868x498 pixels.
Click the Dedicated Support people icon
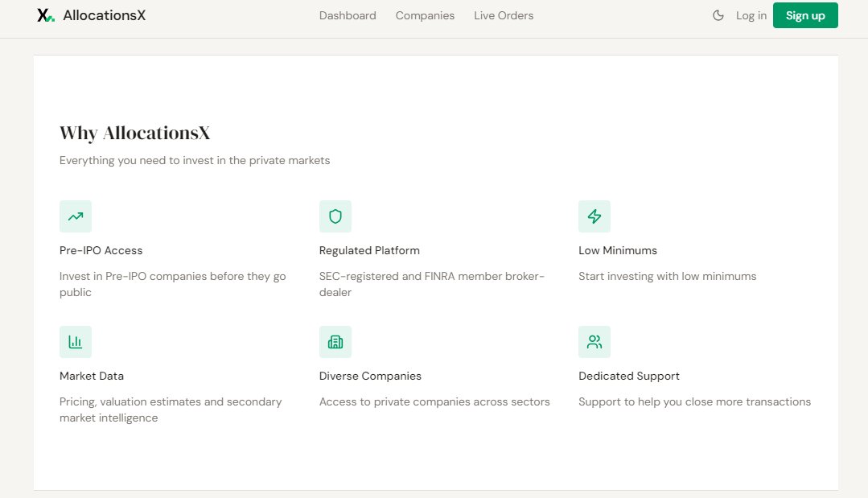tap(594, 342)
